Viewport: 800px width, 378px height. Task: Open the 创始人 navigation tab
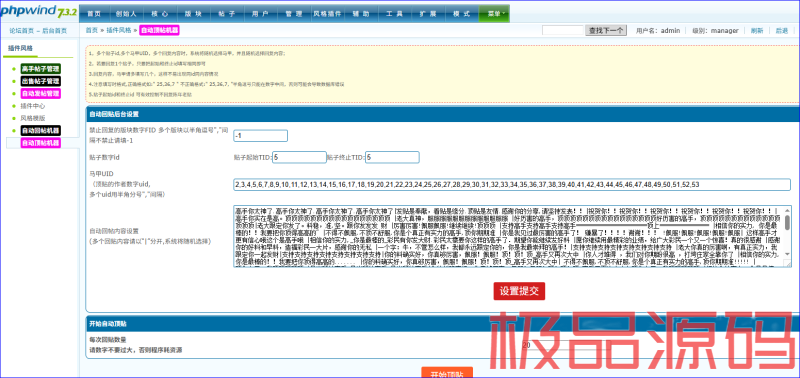[x=126, y=14]
